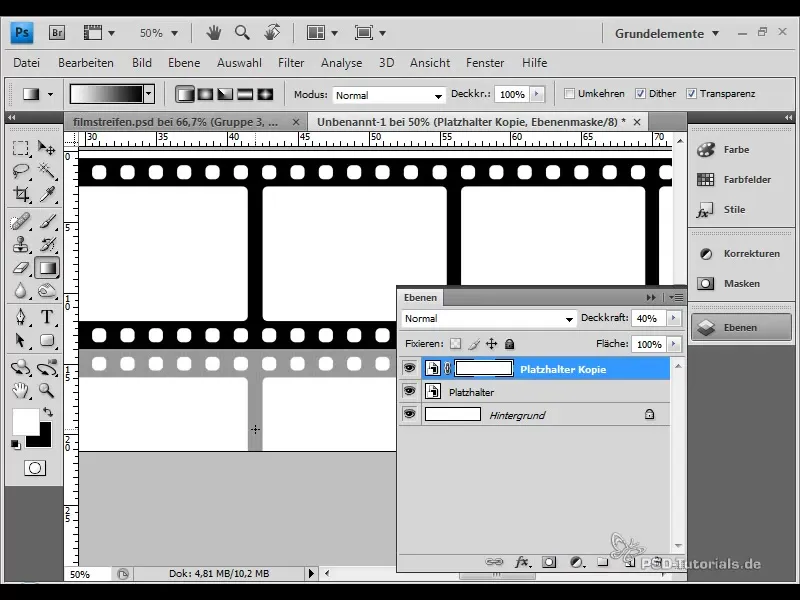Toggle lock position in Fixieren
800x600 pixels.
coord(491,344)
